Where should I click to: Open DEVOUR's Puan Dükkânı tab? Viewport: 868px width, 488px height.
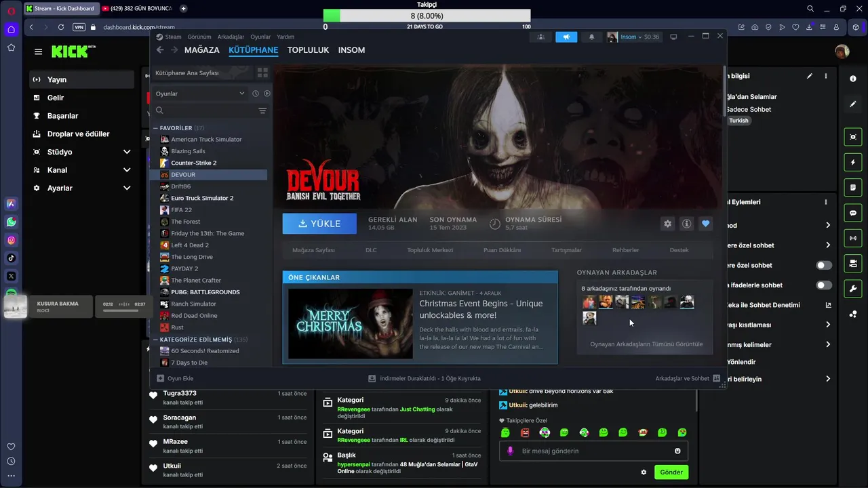502,250
